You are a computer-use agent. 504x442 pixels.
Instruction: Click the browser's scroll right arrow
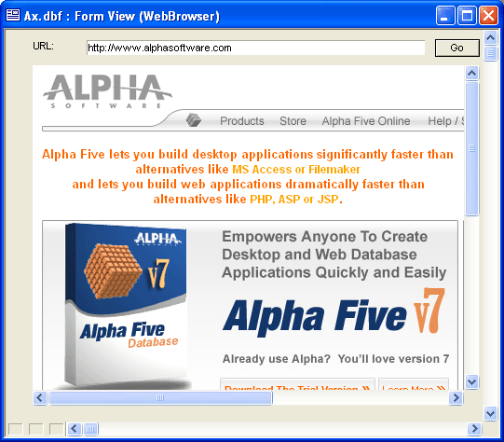tap(456, 398)
